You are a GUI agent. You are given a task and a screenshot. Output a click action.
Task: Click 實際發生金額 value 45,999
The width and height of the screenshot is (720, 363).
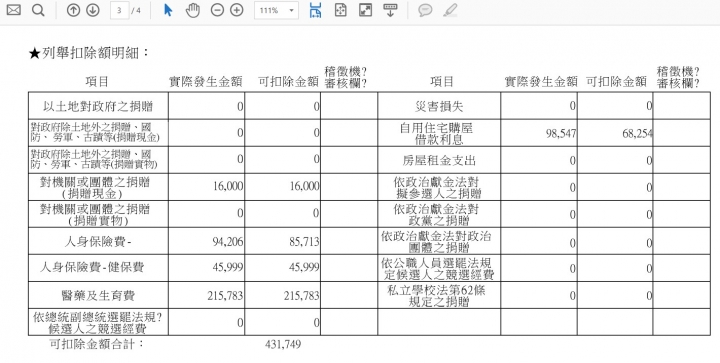point(228,267)
